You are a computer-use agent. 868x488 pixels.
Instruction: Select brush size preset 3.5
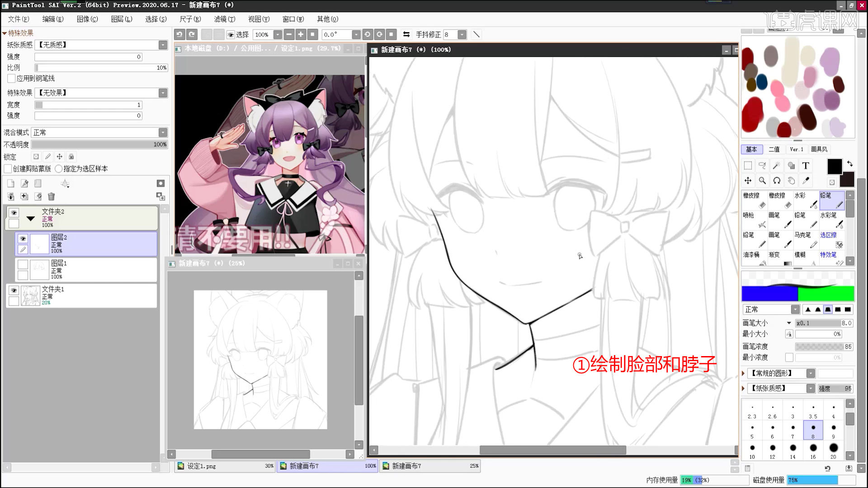click(813, 410)
